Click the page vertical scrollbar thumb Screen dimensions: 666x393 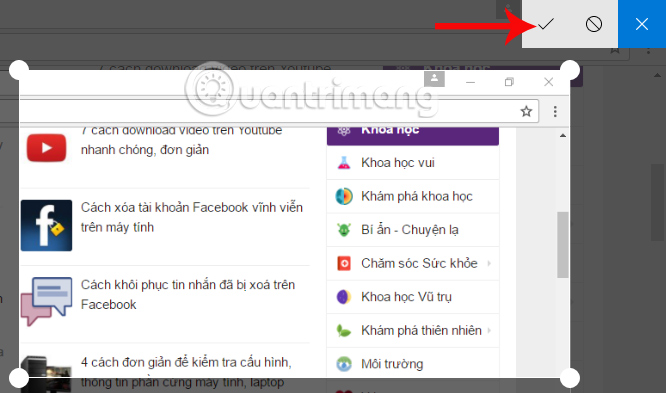(x=563, y=245)
